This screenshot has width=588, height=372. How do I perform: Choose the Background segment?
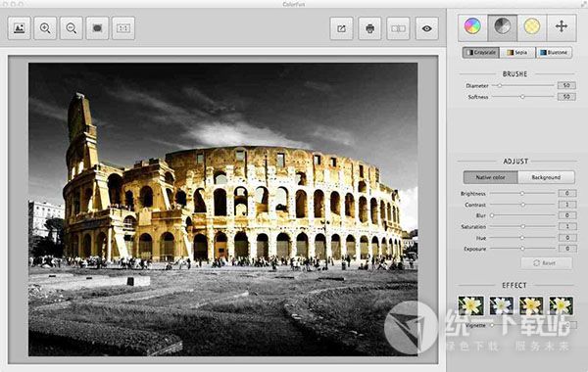coord(546,177)
